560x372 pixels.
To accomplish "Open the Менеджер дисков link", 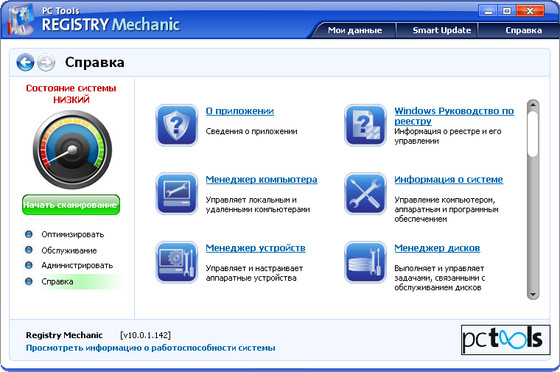I will (x=437, y=248).
